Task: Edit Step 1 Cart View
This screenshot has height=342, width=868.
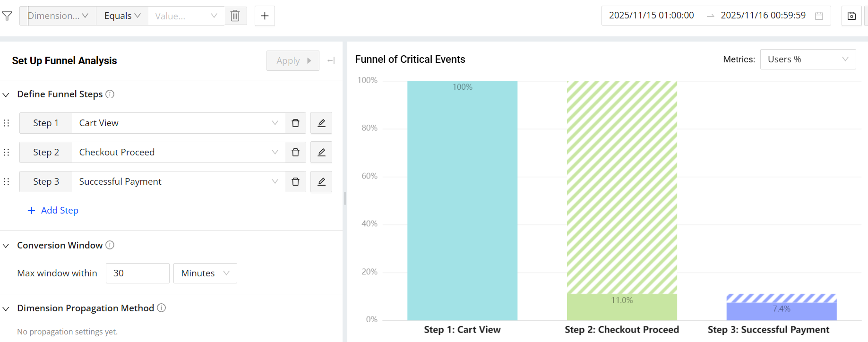Action: coord(321,123)
